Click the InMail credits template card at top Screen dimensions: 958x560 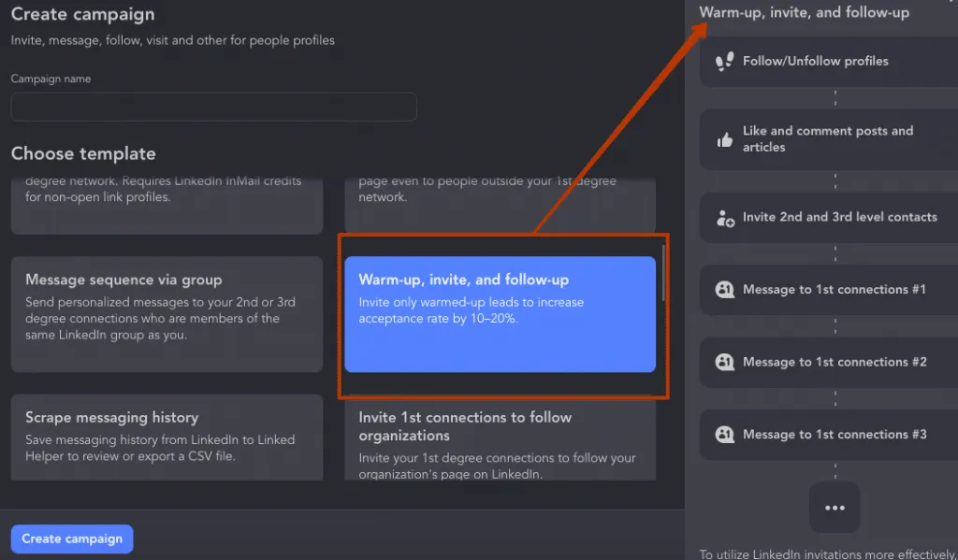click(x=167, y=205)
